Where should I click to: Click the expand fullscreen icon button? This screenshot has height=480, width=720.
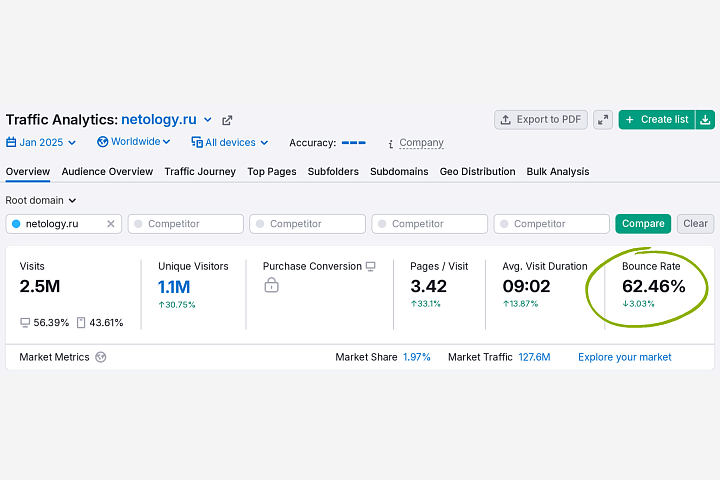[603, 120]
